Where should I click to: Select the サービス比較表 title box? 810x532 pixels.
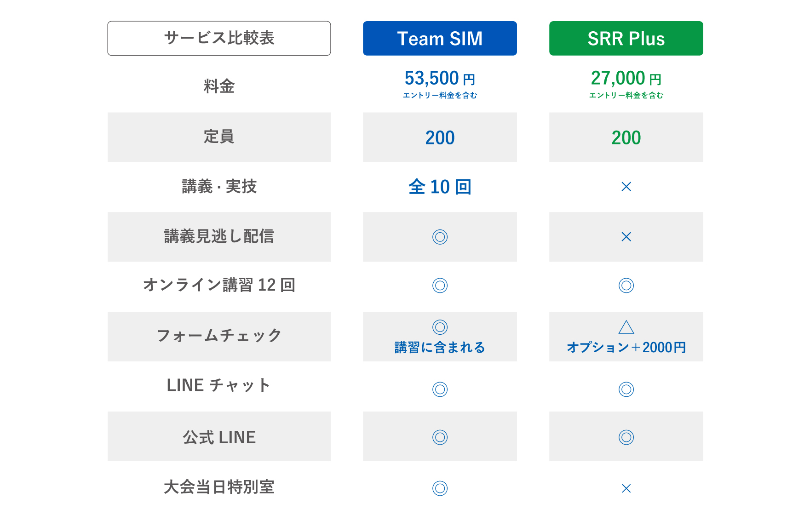pyautogui.click(x=219, y=38)
